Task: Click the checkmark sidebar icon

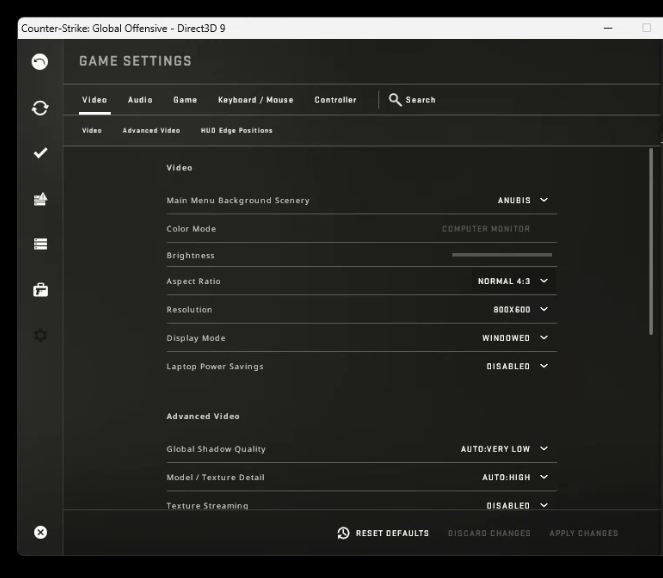Action: [x=41, y=153]
